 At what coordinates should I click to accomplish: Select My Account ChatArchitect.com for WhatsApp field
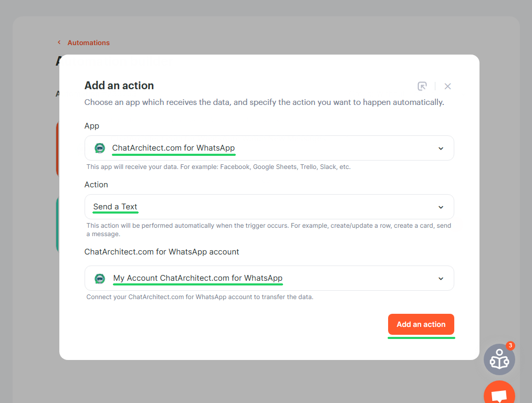pyautogui.click(x=269, y=278)
